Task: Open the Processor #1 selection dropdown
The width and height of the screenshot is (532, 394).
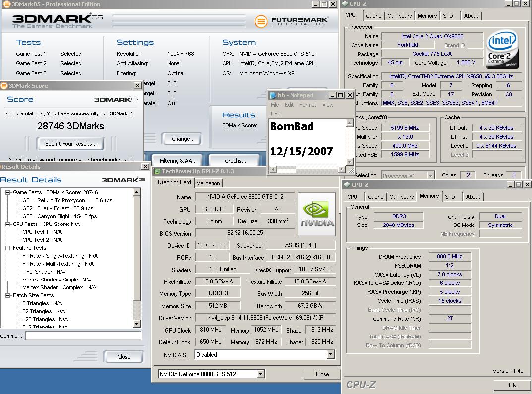Action: coord(430,175)
